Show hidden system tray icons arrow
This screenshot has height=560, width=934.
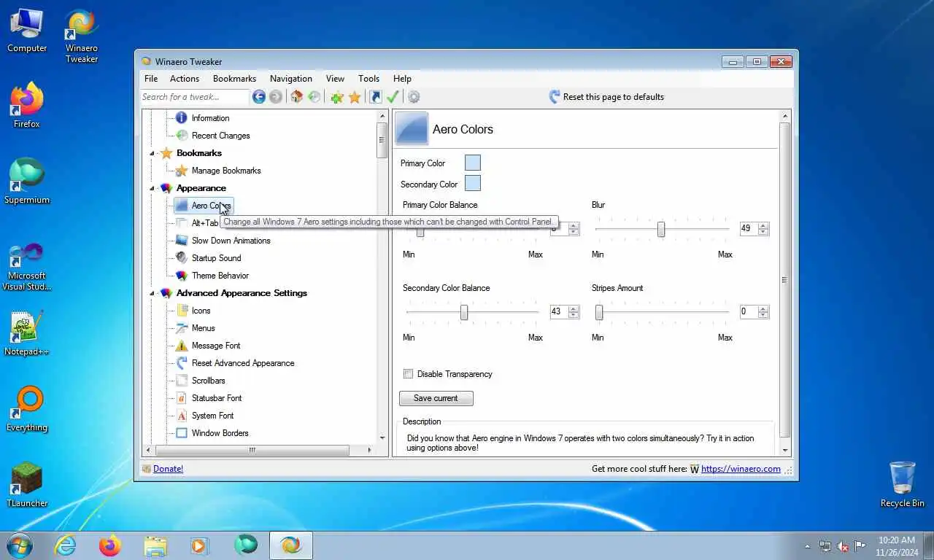tap(807, 545)
